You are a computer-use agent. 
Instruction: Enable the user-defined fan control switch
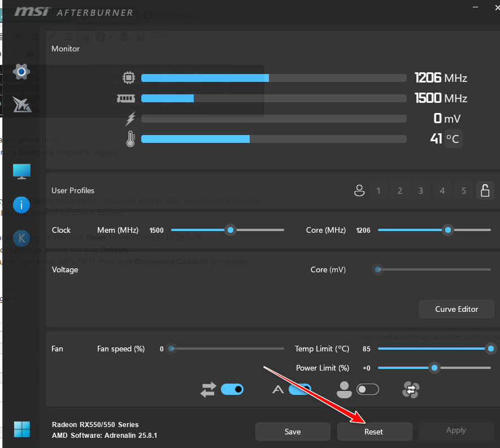367,389
